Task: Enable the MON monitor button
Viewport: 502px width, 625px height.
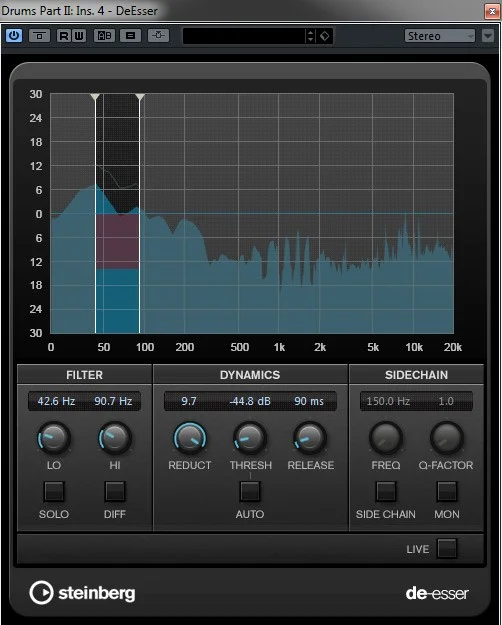Action: coord(447,491)
